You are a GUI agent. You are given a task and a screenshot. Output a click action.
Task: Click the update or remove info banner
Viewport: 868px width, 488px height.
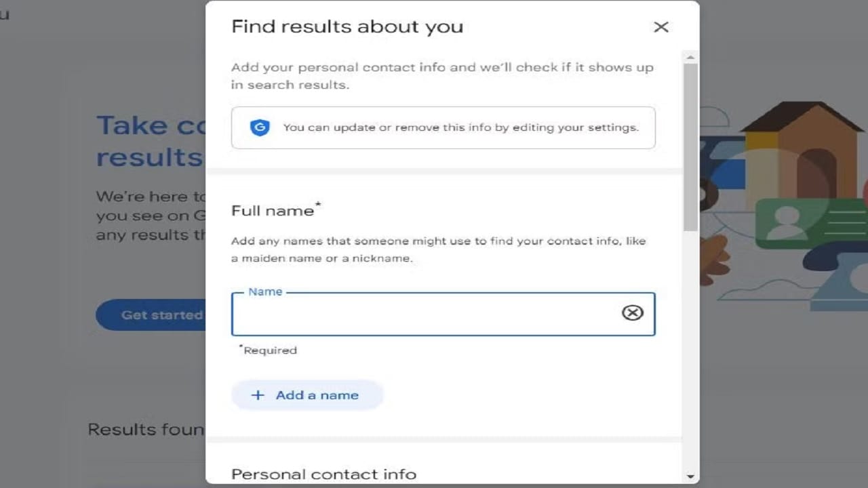pos(443,127)
